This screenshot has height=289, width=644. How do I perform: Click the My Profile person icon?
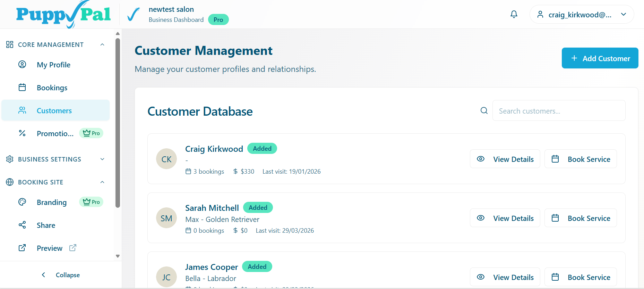(22, 65)
